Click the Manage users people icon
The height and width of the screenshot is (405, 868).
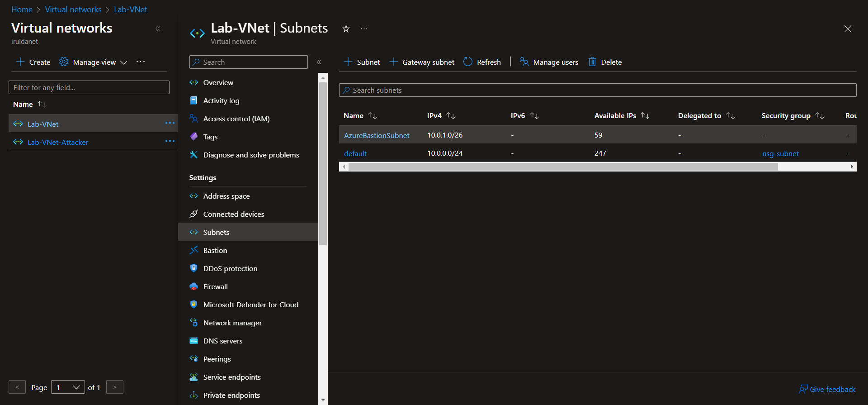pyautogui.click(x=524, y=62)
